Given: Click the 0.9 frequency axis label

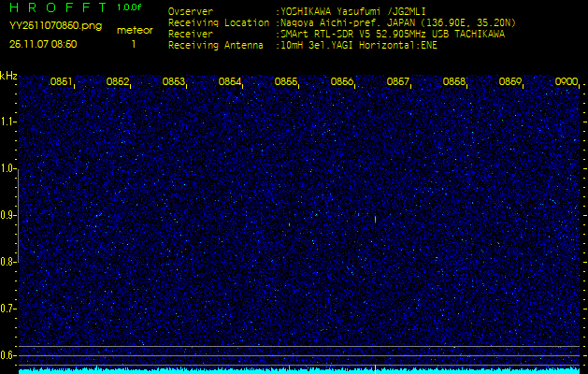Looking at the screenshot, I should coord(8,215).
